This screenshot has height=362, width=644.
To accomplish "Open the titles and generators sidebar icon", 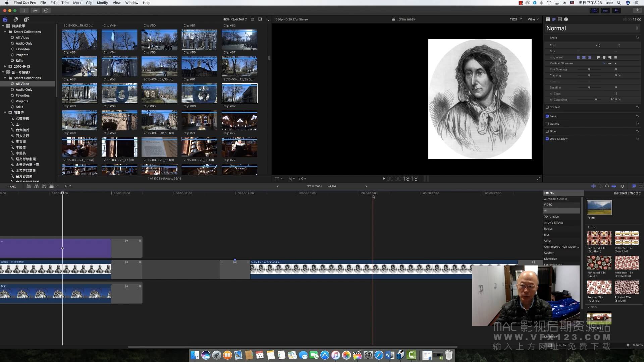I will [x=26, y=19].
